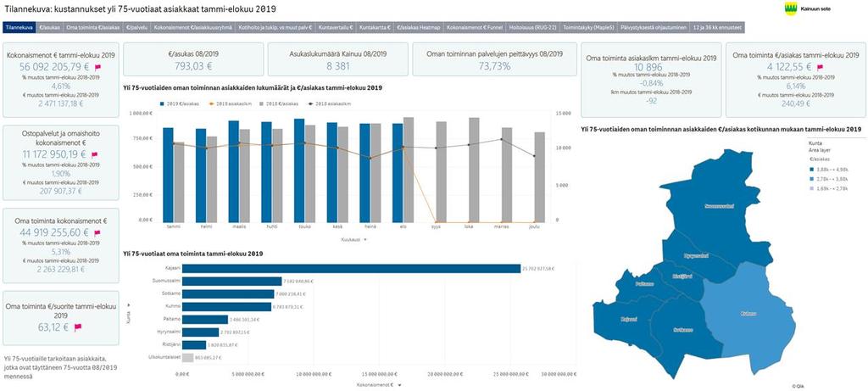Click Kuhmo region on the map
This screenshot has height=391, width=868.
(748, 316)
